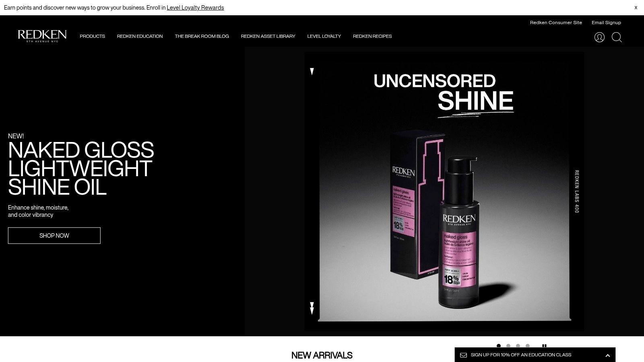Visit the Redken Consumer Site link

coord(556,23)
